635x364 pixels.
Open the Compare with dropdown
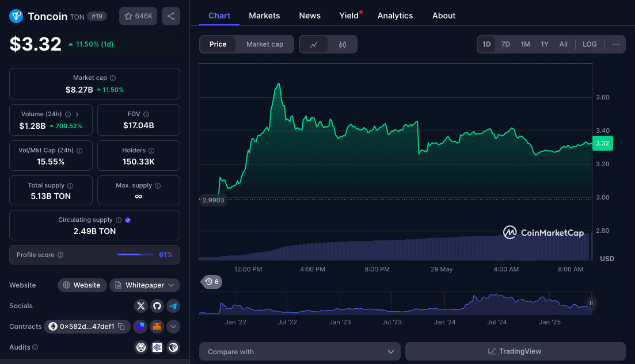tap(300, 351)
